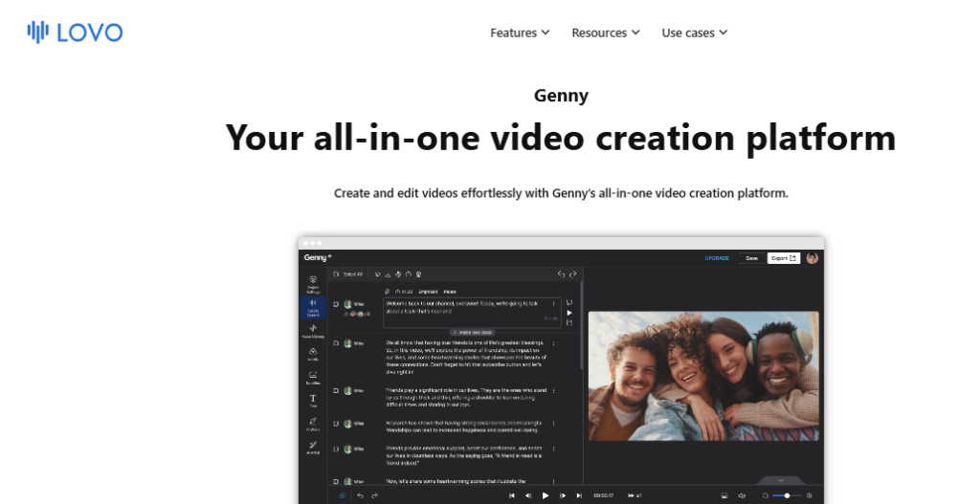Check the first Welcome back block checkbox
Screen dimensions: 980x504
click(x=336, y=304)
